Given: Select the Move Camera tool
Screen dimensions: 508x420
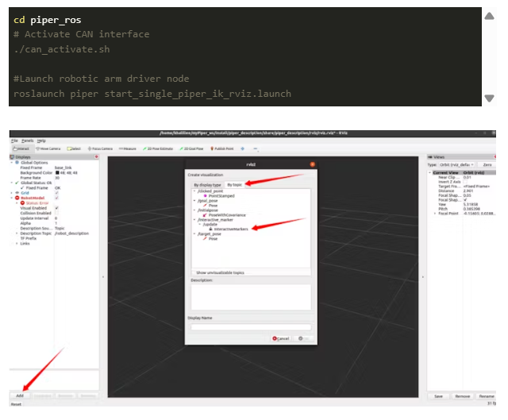Looking at the screenshot, I should (48, 148).
